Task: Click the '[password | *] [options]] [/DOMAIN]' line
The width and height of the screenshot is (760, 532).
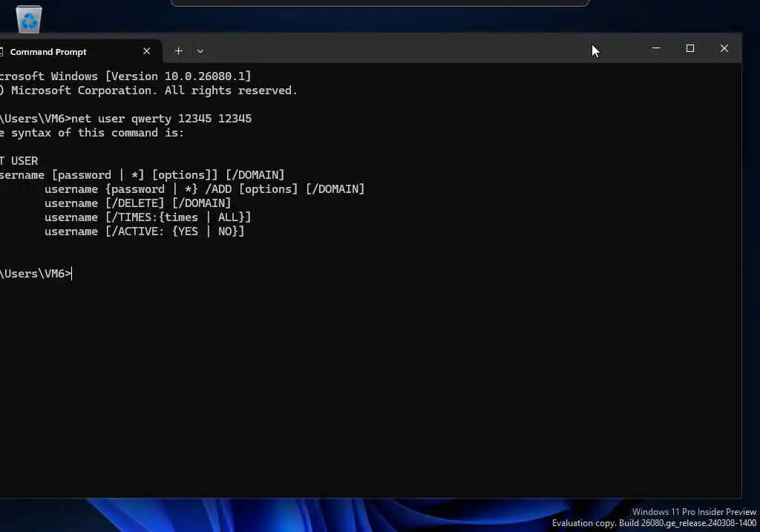Action: 142,175
